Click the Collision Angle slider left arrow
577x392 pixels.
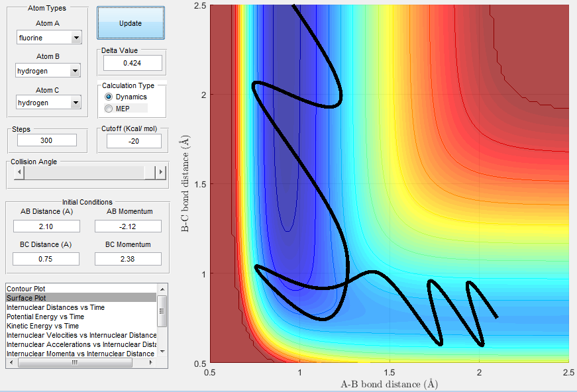[x=19, y=172]
